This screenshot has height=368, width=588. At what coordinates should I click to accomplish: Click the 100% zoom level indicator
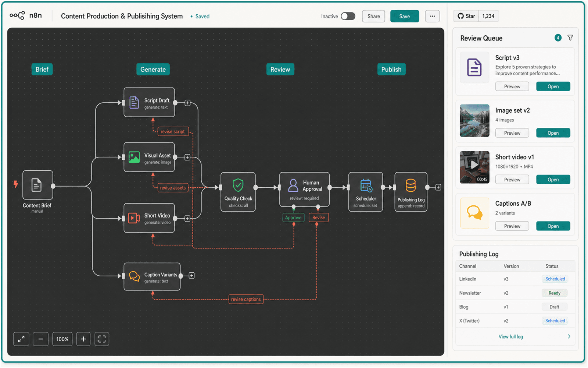click(x=62, y=339)
